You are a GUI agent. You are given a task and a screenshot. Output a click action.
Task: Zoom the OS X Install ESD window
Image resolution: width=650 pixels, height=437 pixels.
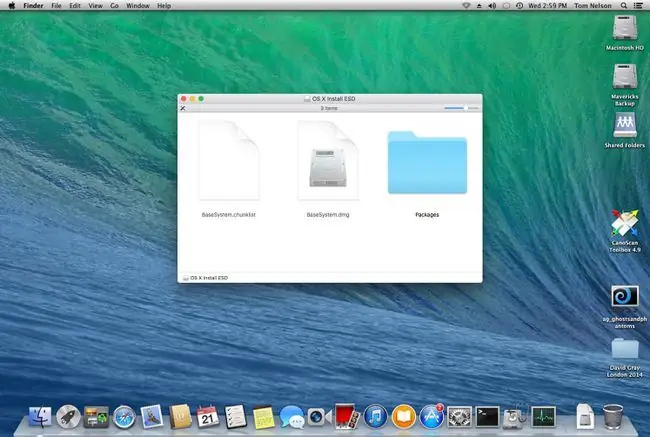tap(201, 99)
